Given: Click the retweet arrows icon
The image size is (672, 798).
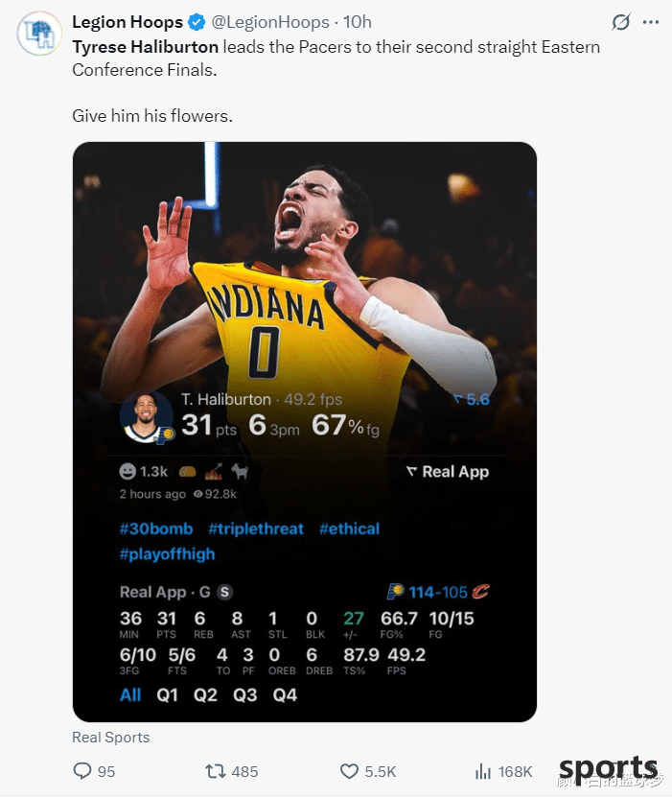Looking at the screenshot, I should 215,771.
